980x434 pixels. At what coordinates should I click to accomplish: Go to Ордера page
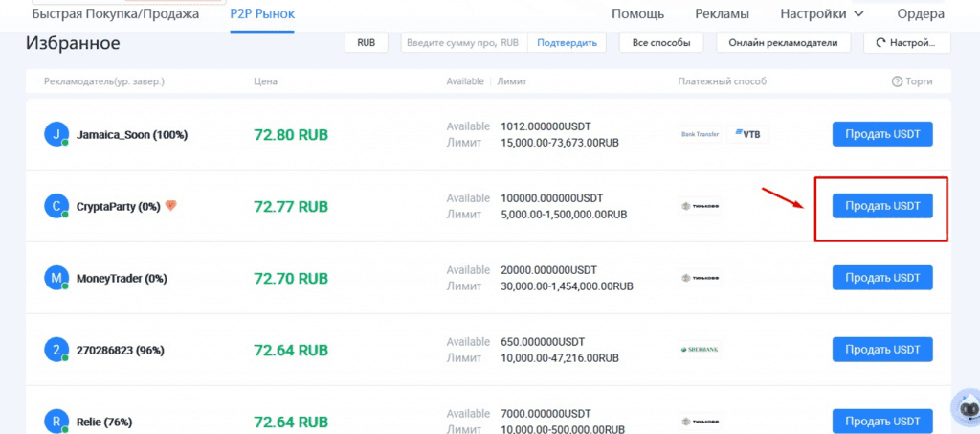click(x=921, y=13)
